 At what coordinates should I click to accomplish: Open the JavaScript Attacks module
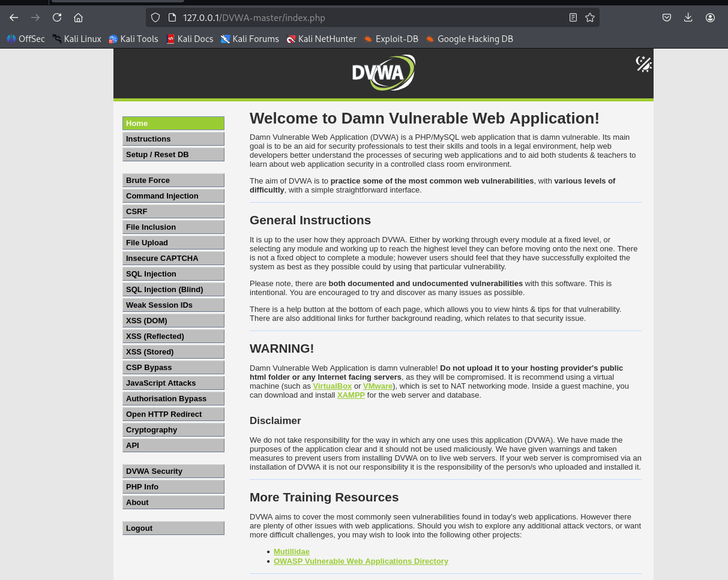pos(173,383)
